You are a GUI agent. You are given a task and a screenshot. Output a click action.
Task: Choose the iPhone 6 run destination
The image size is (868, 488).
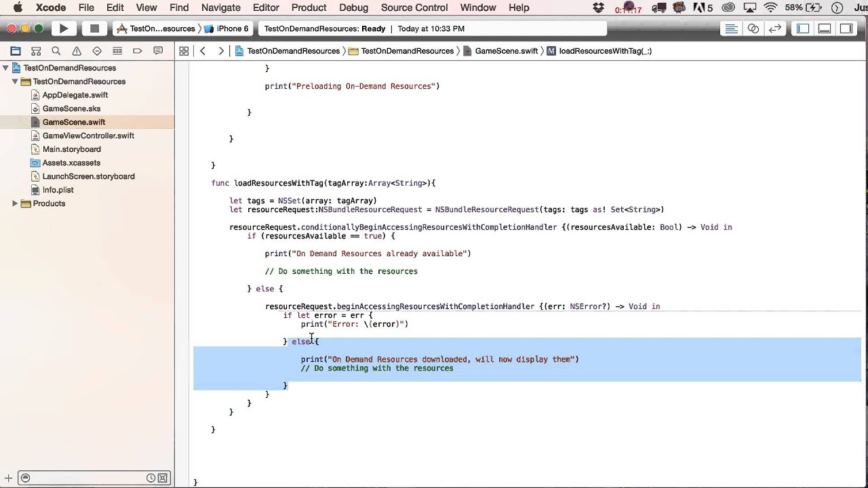coord(226,28)
